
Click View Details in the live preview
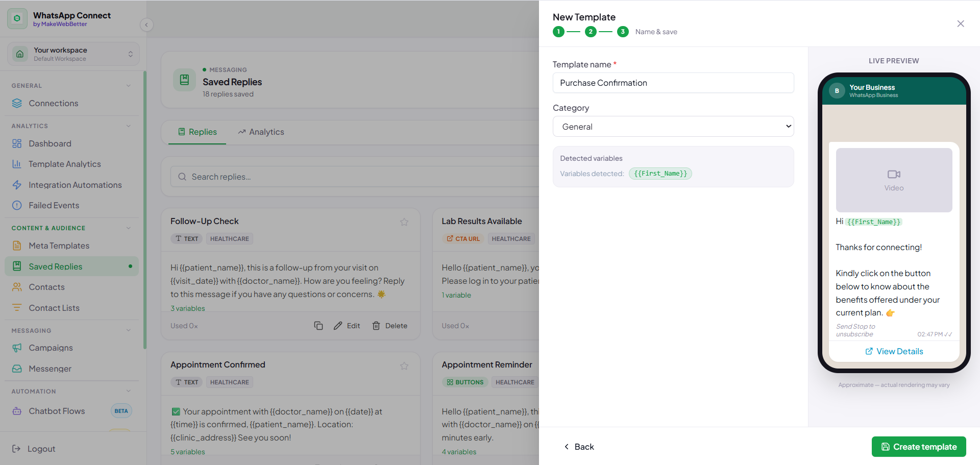point(894,351)
